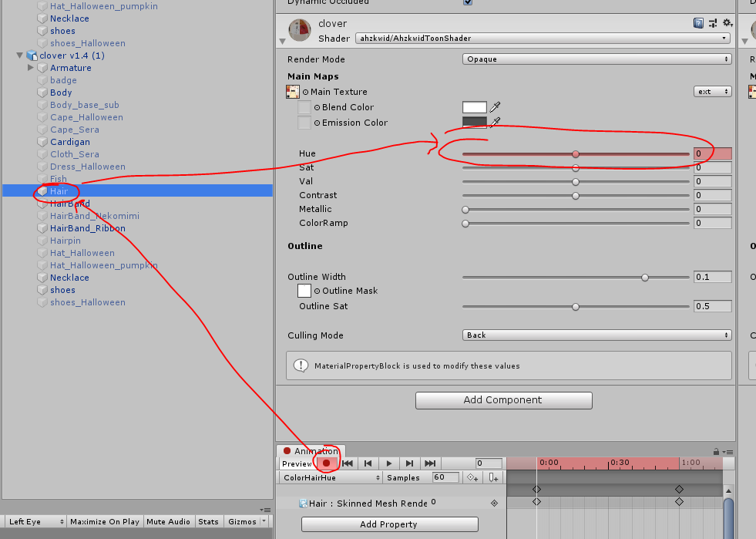
Task: Select Cardigan object in hierarchy
Action: pos(70,141)
